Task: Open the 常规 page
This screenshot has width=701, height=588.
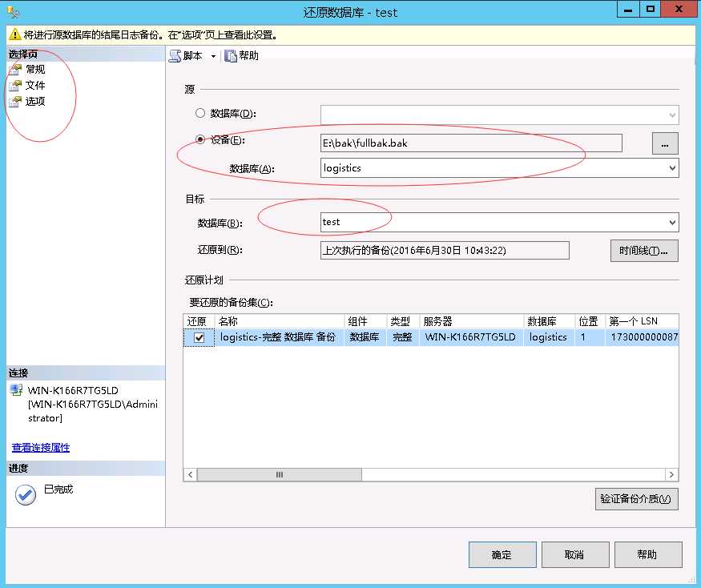Action: 35,70
